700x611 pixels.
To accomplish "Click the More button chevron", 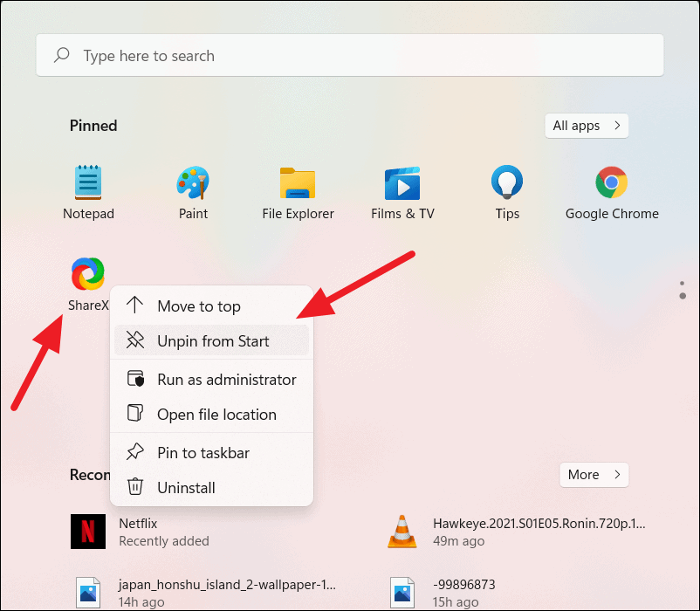I will [617, 475].
